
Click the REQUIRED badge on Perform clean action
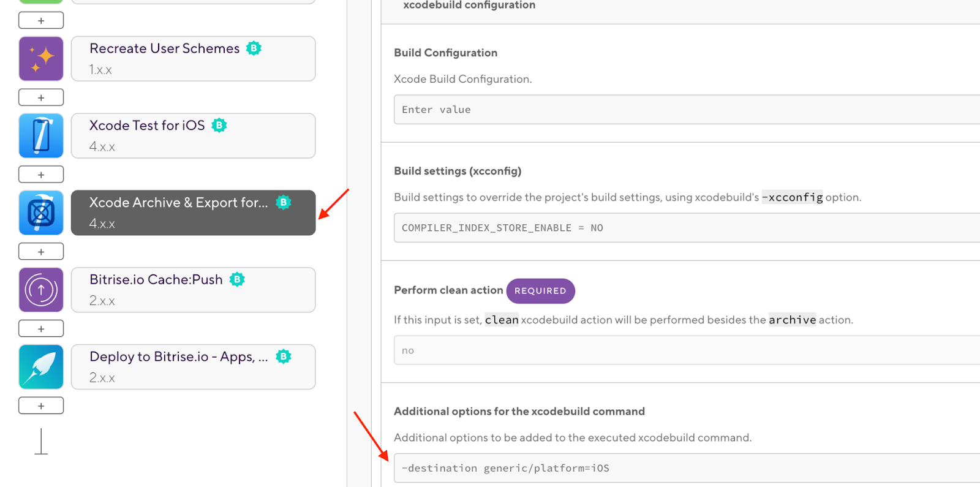(540, 291)
